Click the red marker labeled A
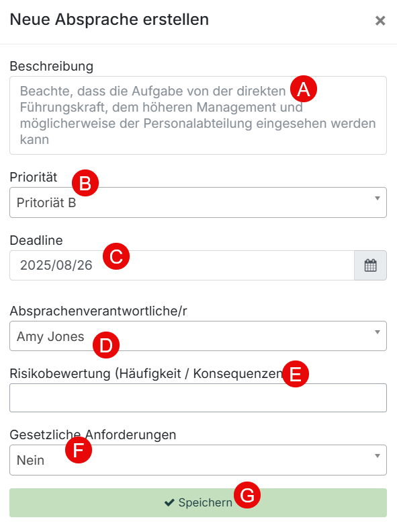This screenshot has height=532, width=397. 304,89
